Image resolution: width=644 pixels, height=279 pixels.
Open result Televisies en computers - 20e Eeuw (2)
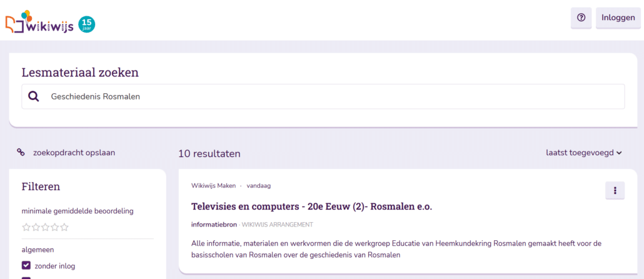[x=311, y=206]
